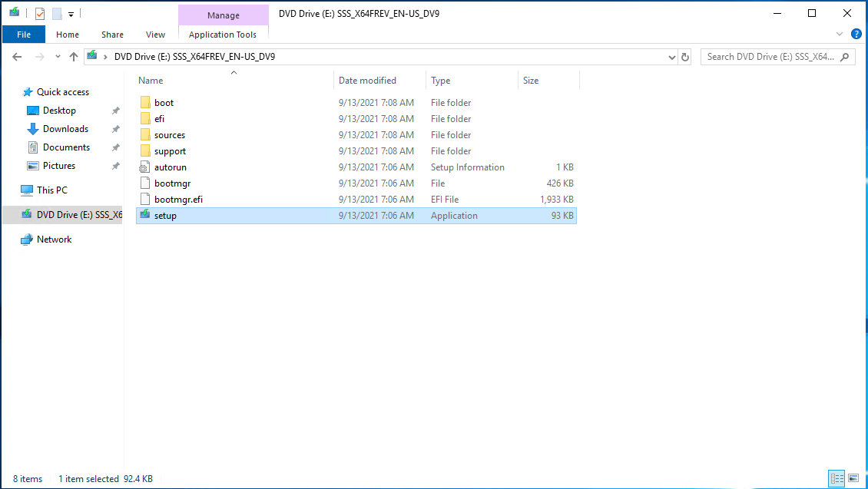
Task: Click the setup application icon
Action: [x=145, y=215]
